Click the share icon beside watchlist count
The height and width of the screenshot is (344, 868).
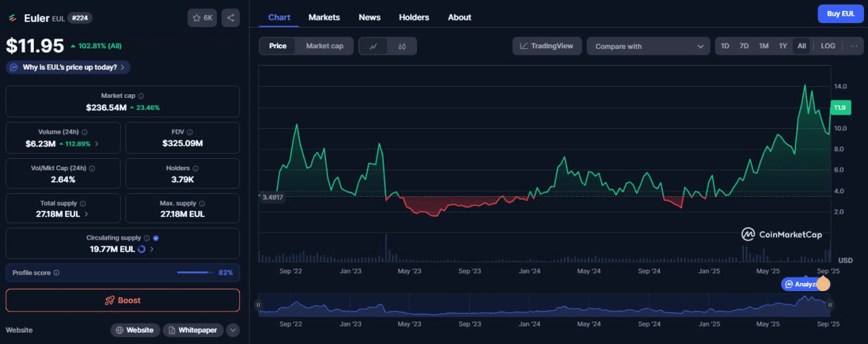coord(231,18)
